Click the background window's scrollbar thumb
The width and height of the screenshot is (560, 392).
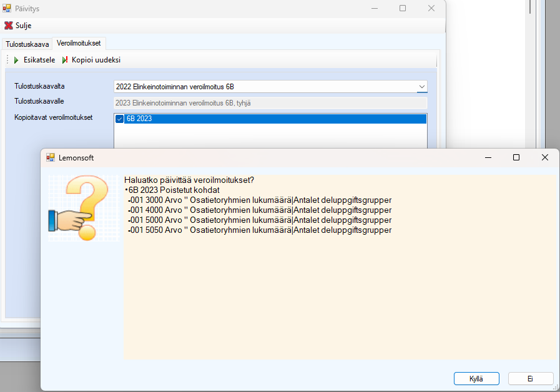point(529,7)
